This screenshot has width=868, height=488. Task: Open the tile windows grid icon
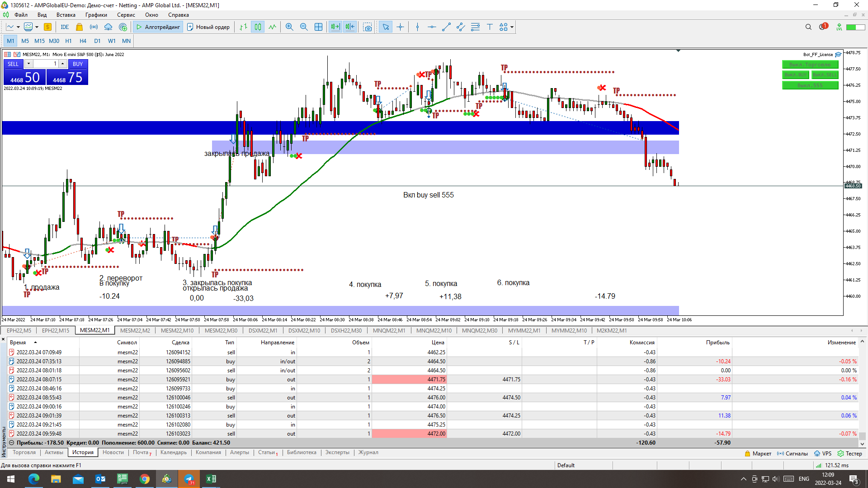318,27
